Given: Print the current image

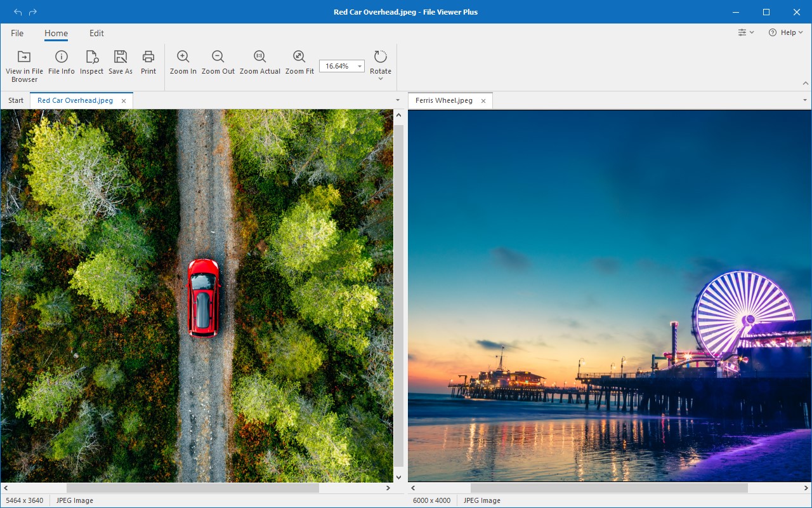Looking at the screenshot, I should pyautogui.click(x=148, y=57).
